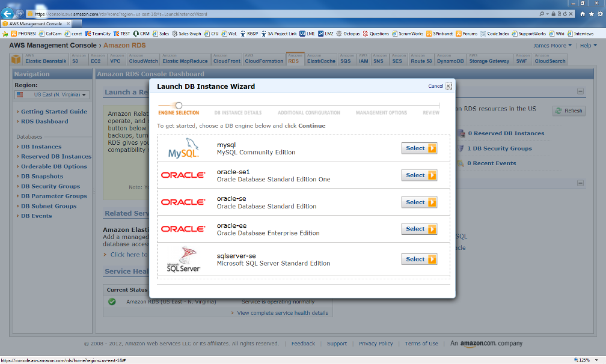This screenshot has width=606, height=364.
Task: Click the Additional Configuration wizard step
Action: pos(309,113)
